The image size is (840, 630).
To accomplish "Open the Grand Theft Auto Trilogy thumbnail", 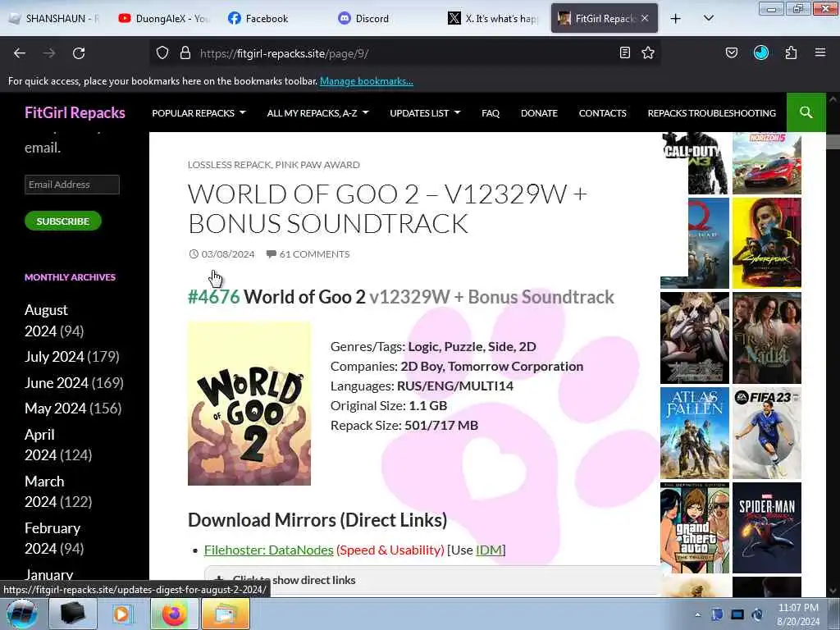I will (x=694, y=527).
